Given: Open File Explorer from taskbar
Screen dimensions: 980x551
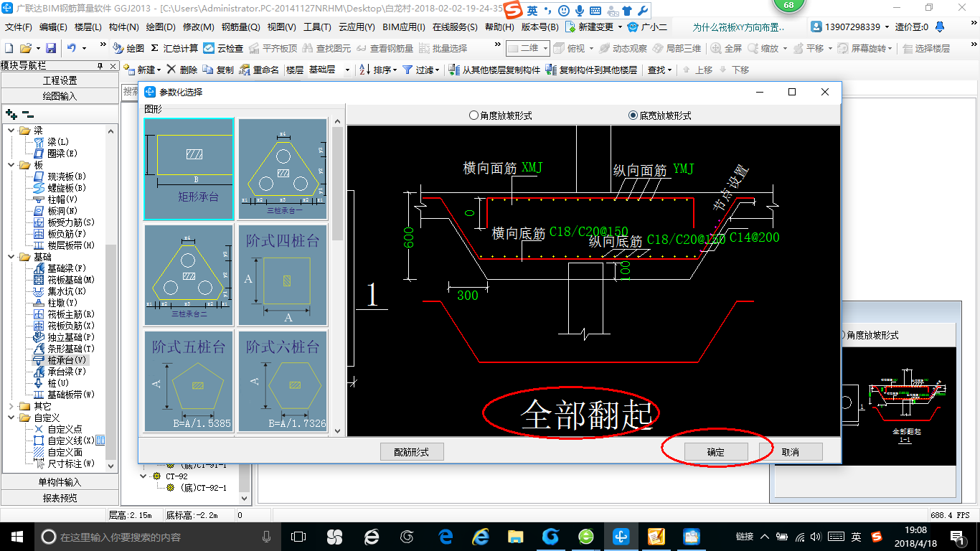Looking at the screenshot, I should tap(515, 537).
